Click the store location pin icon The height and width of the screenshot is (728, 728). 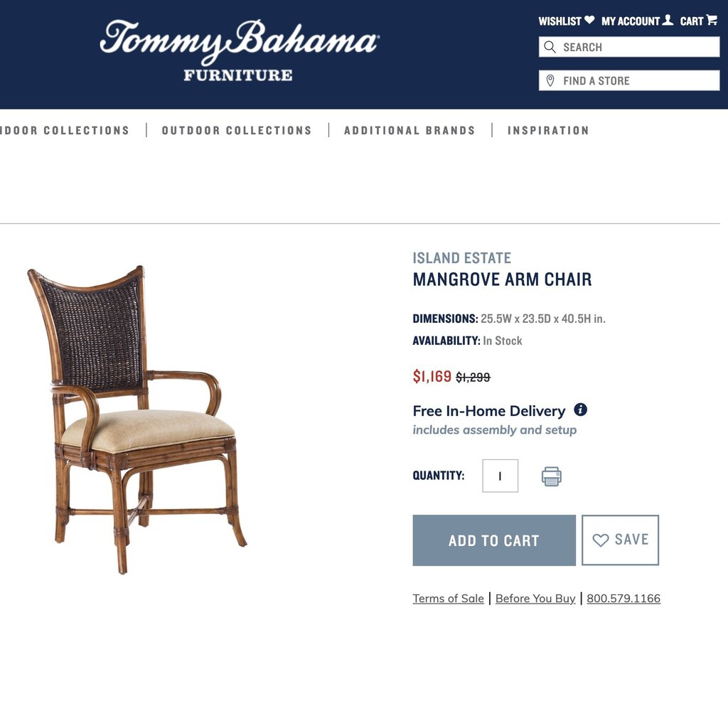pyautogui.click(x=550, y=81)
